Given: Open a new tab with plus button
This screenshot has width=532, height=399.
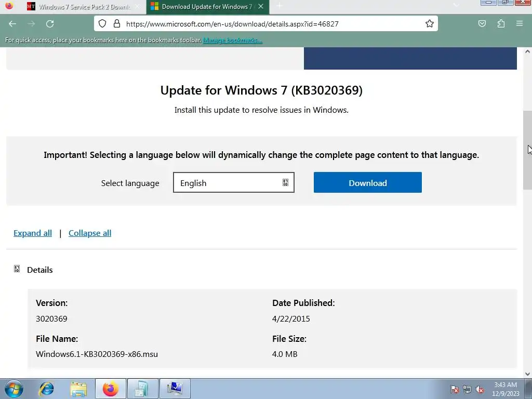Looking at the screenshot, I should click(279, 6).
